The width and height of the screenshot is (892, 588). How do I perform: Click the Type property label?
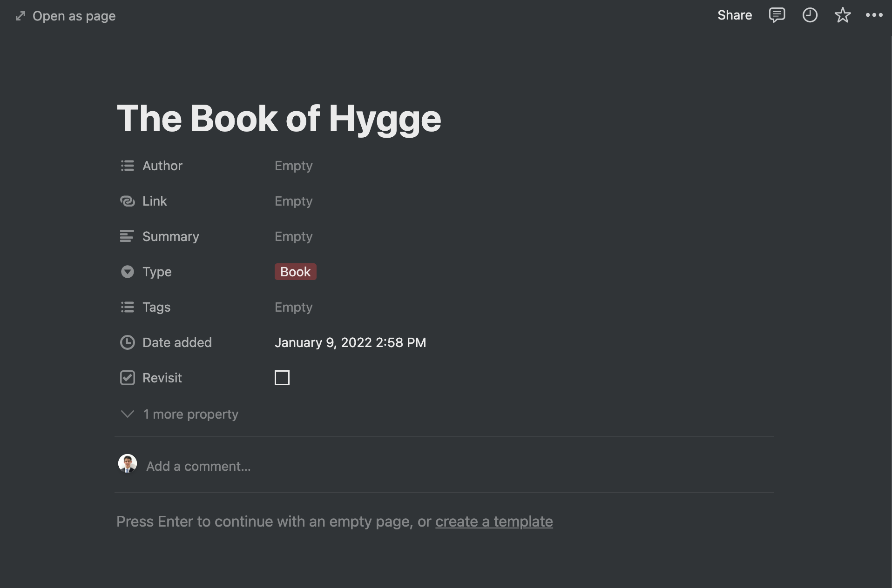(157, 272)
